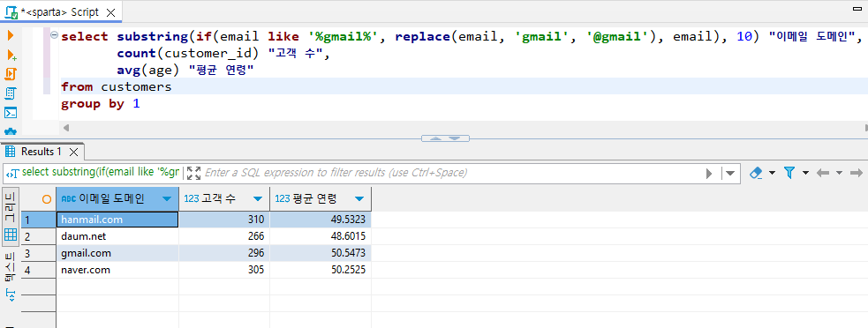Click the orange circle grid corner icon

(47, 199)
